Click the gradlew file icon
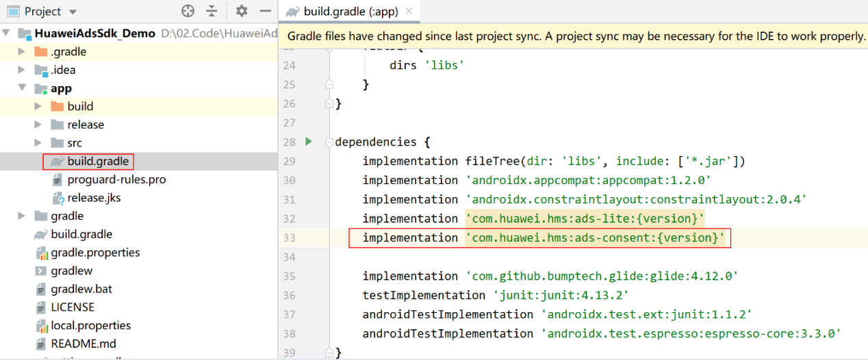The height and width of the screenshot is (360, 868). 41,271
